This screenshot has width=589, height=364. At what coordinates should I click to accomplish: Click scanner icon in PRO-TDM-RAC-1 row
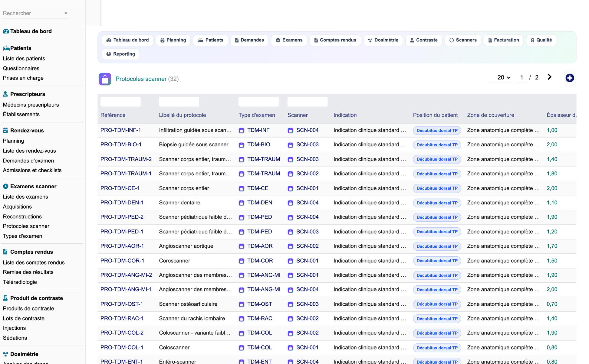coord(291,319)
